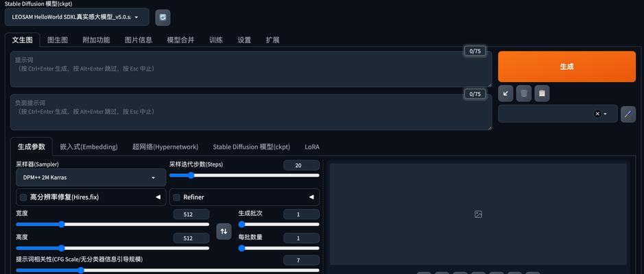Viewport: 644px width, 274px height.
Task: Switch to the 图生图 tab
Action: point(58,40)
